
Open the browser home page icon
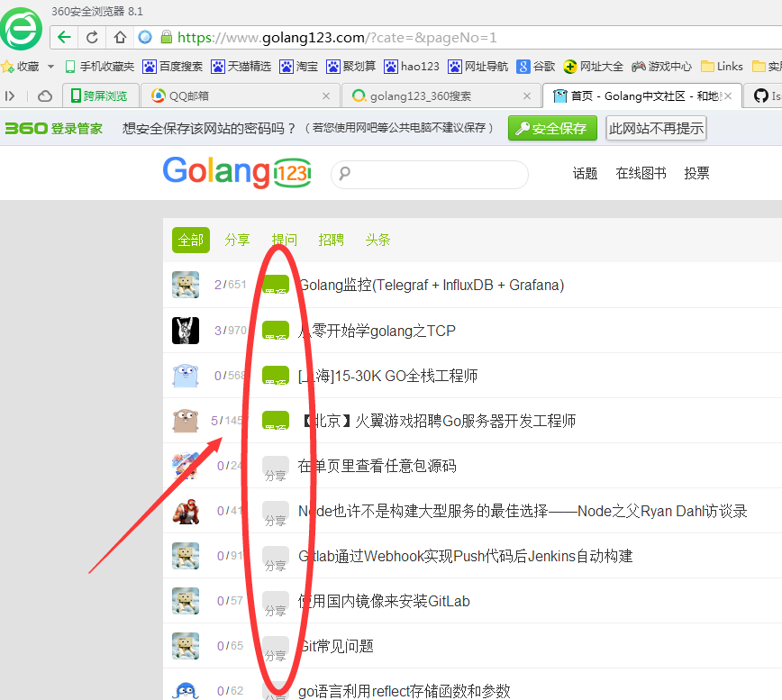tap(120, 38)
